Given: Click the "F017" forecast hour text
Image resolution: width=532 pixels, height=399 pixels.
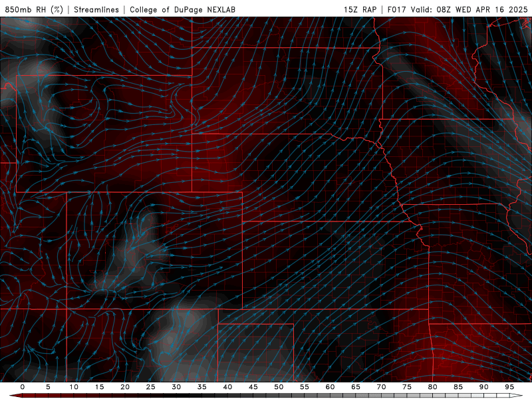Looking at the screenshot, I should 396,9.
